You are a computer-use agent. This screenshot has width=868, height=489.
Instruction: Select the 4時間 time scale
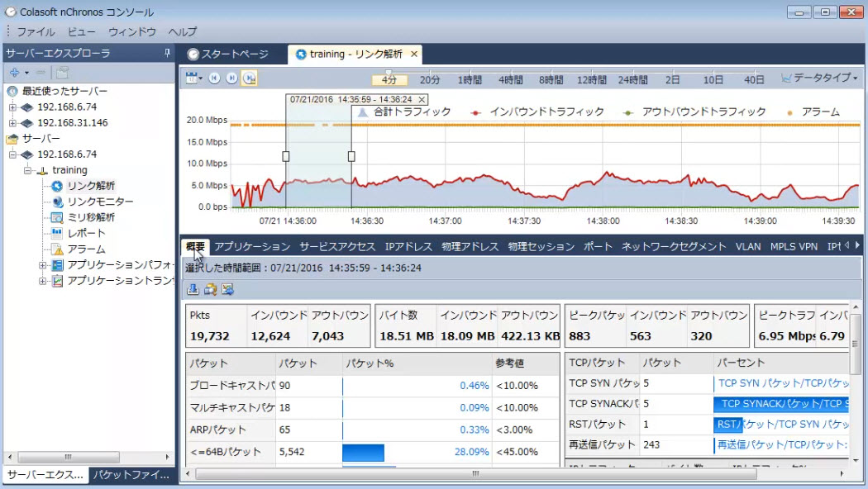510,80
